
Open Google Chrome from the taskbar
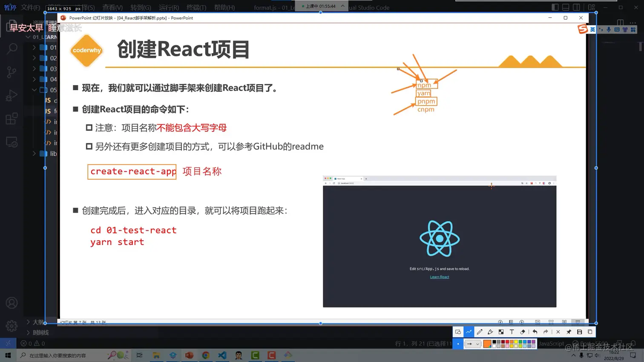(206, 355)
